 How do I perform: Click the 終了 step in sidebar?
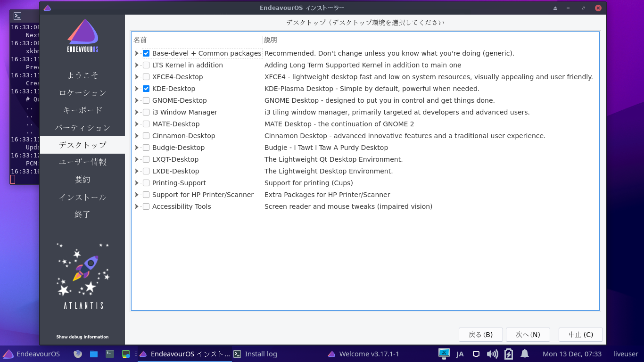(83, 214)
